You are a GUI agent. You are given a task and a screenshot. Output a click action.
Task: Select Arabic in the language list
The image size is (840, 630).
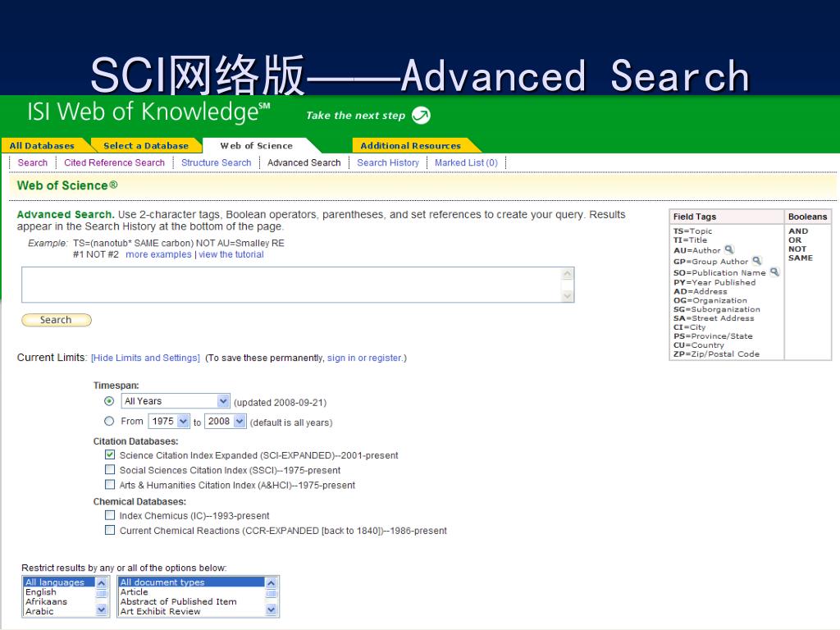(39, 611)
